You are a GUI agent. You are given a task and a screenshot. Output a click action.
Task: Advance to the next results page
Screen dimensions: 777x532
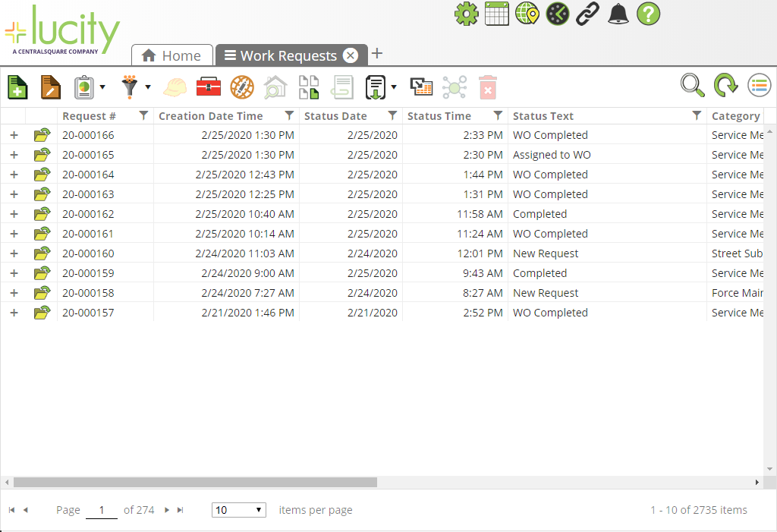[166, 509]
